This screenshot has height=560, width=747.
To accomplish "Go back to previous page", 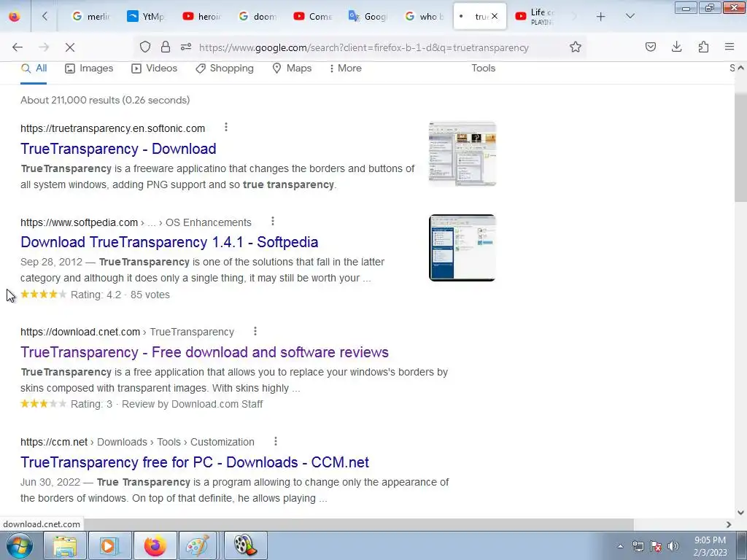I will click(18, 47).
